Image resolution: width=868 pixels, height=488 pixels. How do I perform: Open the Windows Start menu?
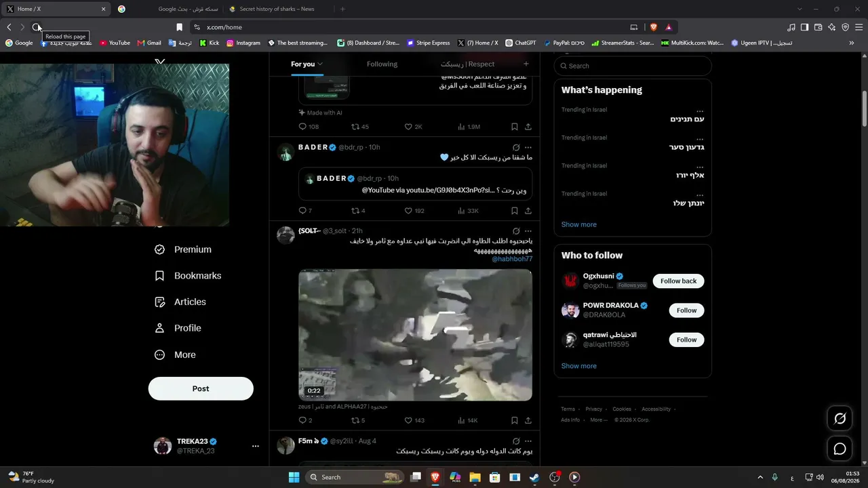(x=294, y=477)
